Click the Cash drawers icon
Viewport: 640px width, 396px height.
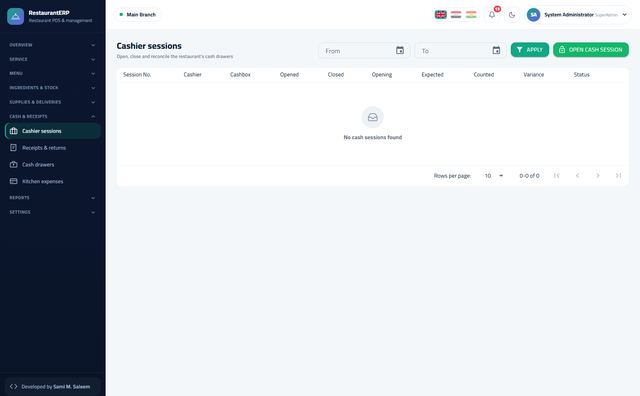click(13, 165)
